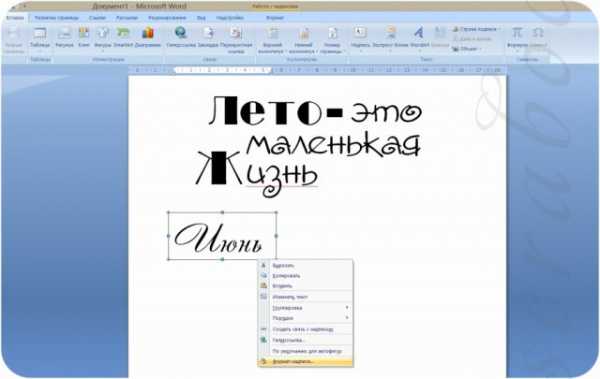This screenshot has width=600, height=379.
Task: Expand the Группировка submenu in context menu
Action: [305, 308]
